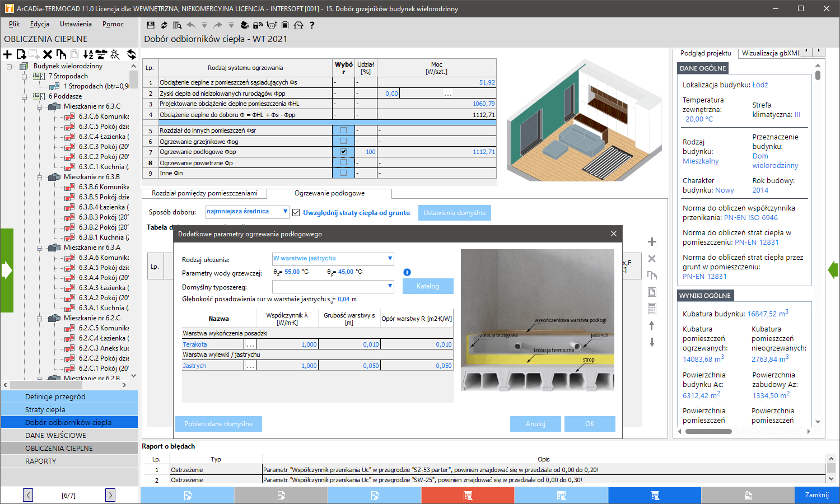Collapse Mieszkanie nr 6.3.A node

coord(40,248)
